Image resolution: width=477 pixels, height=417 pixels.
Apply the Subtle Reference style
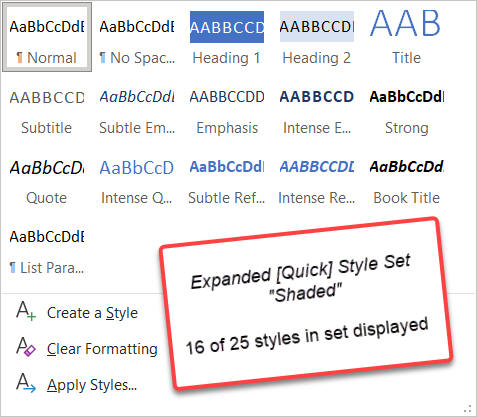click(227, 182)
